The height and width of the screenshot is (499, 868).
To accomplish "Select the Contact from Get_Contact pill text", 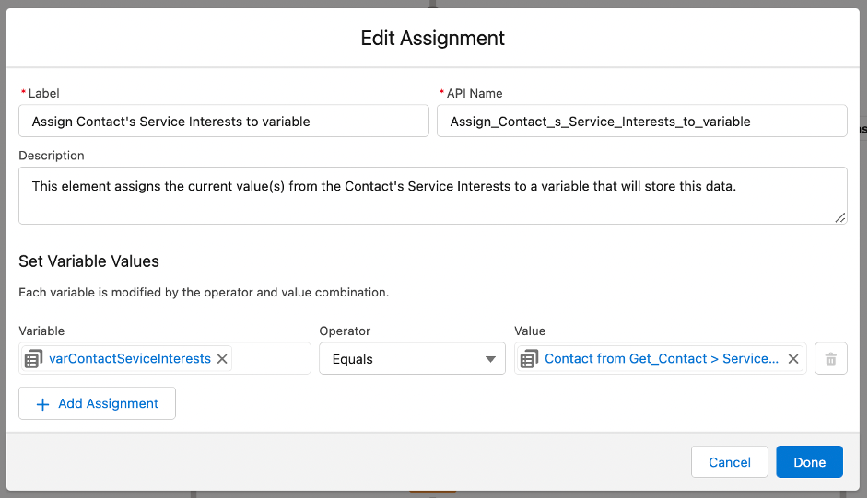I will pos(662,358).
